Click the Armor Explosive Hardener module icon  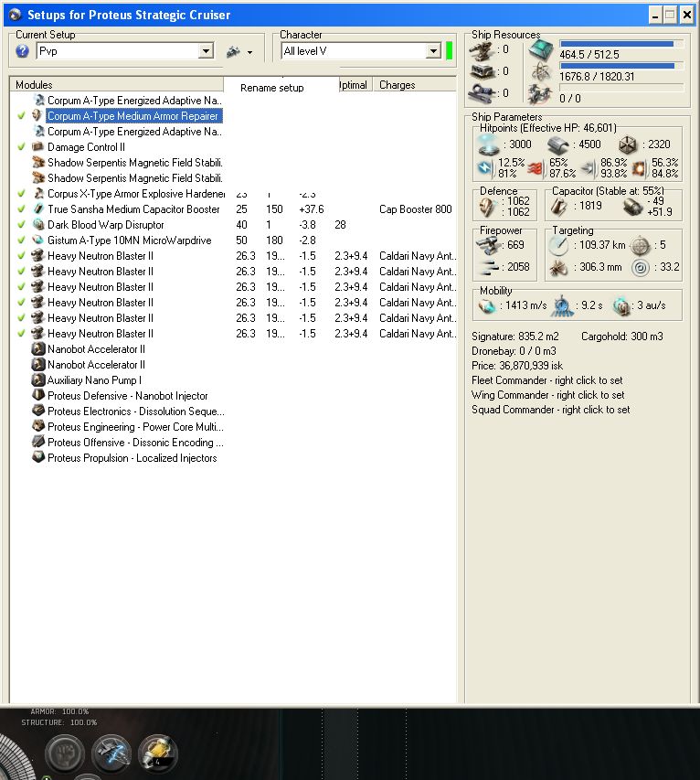37,193
